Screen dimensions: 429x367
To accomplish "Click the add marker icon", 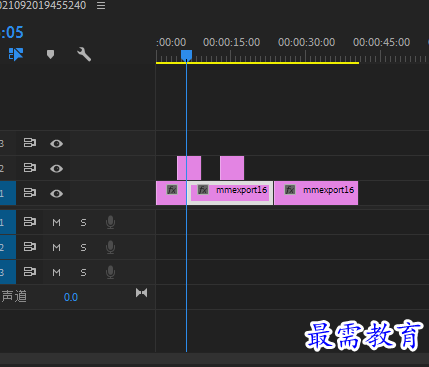I will click(50, 54).
